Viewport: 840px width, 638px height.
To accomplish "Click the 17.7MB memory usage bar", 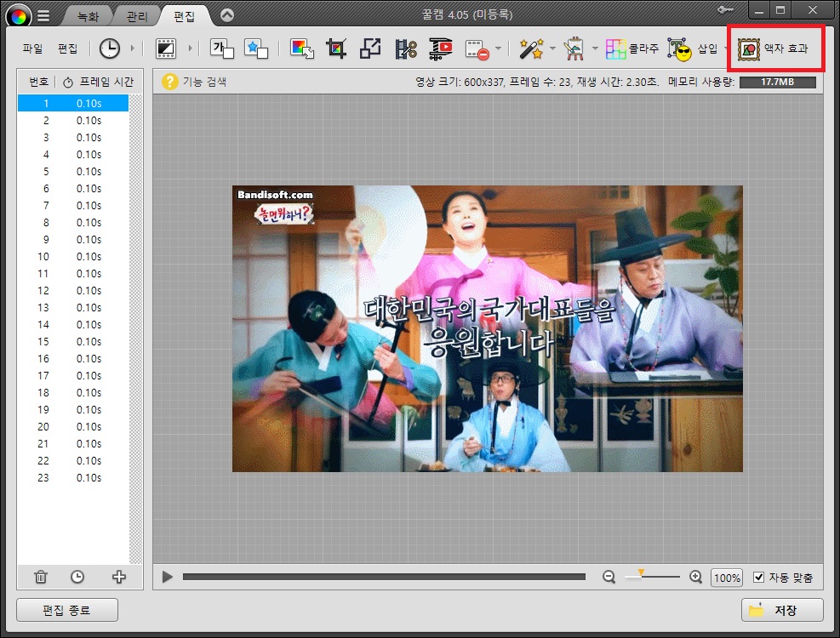I will point(777,82).
